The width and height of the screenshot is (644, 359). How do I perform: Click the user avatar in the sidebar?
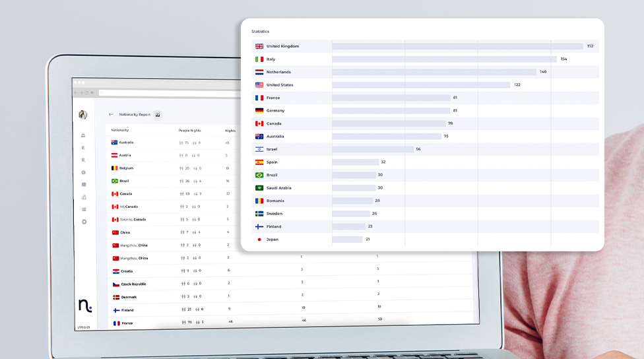[83, 115]
